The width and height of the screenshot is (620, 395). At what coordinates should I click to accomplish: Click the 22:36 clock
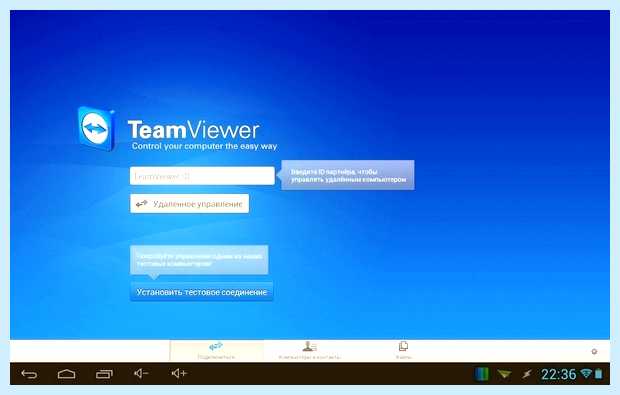click(x=558, y=374)
